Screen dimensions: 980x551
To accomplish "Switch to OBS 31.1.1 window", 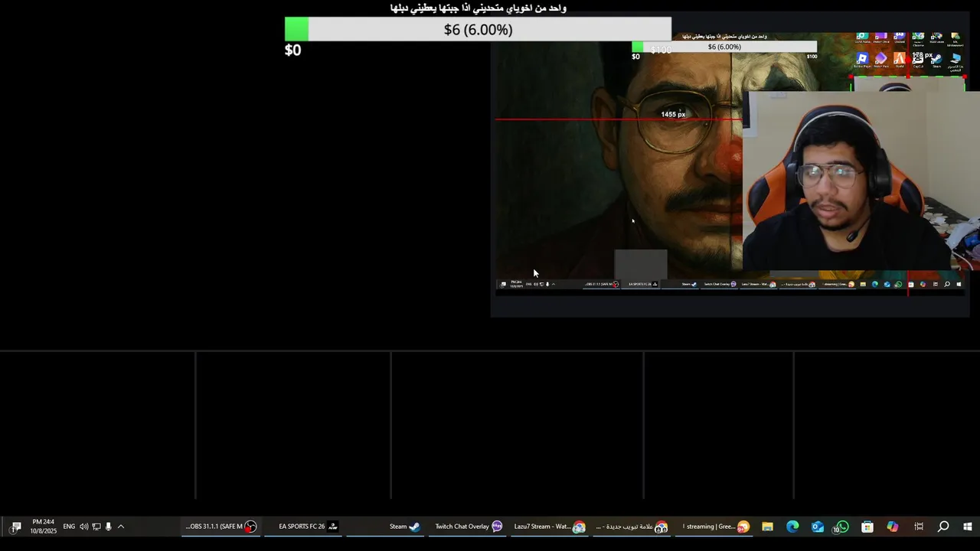I will coord(221,527).
